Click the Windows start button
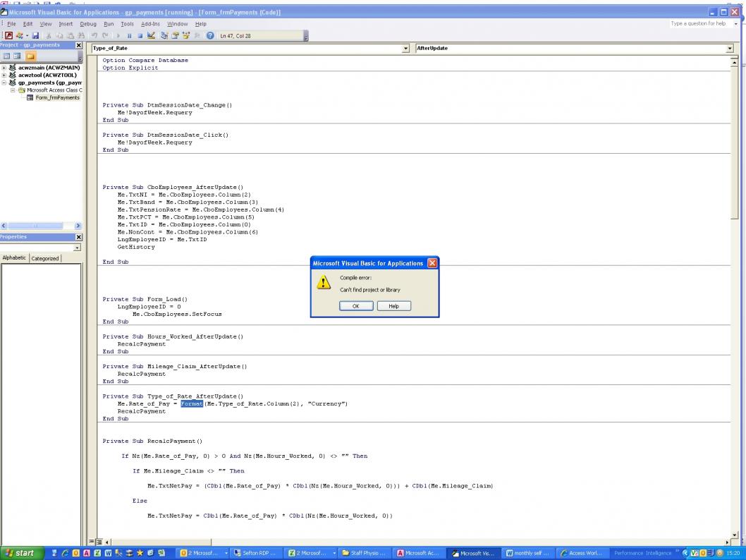Screen dimensions: 746x560 (21, 553)
